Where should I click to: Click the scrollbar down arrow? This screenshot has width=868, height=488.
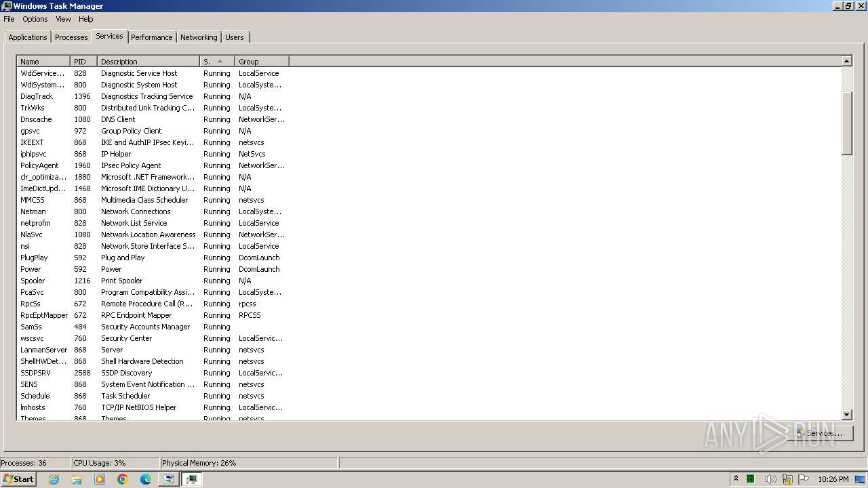pos(847,415)
